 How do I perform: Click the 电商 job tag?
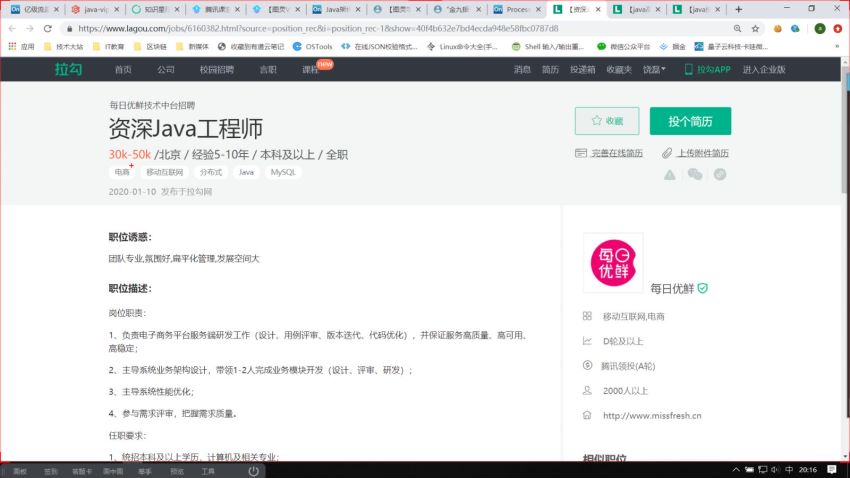pos(122,172)
